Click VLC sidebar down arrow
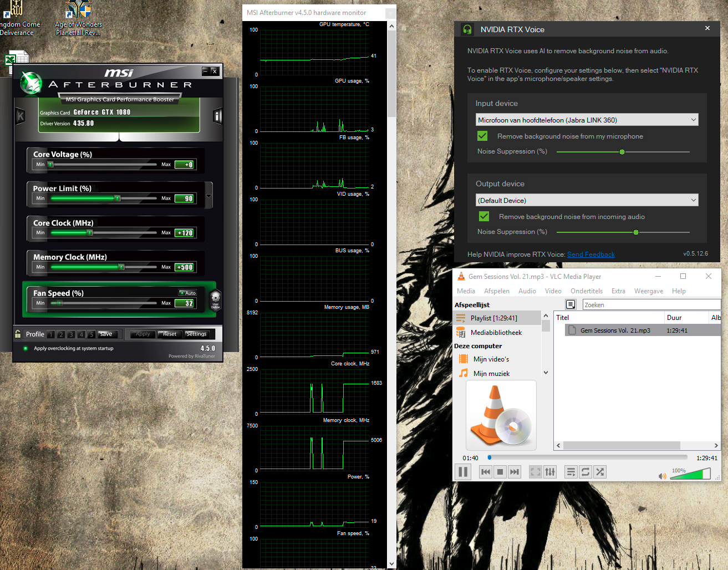This screenshot has height=570, width=728. 546,373
